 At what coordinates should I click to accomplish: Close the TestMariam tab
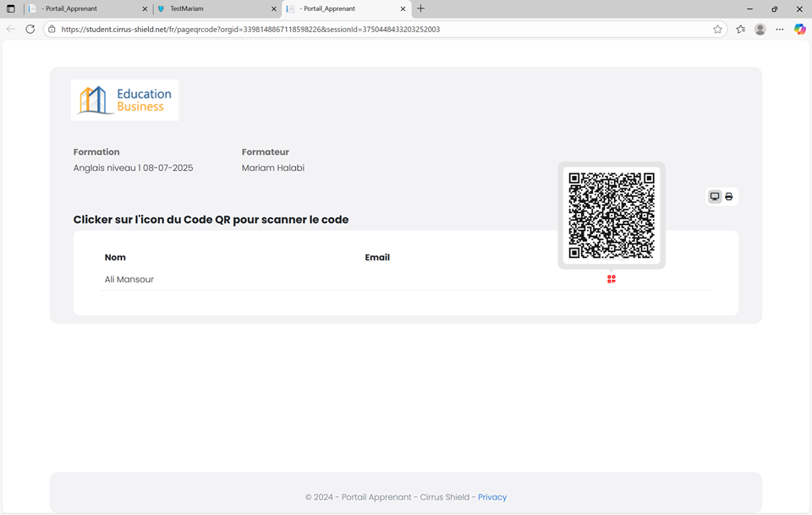[273, 8]
